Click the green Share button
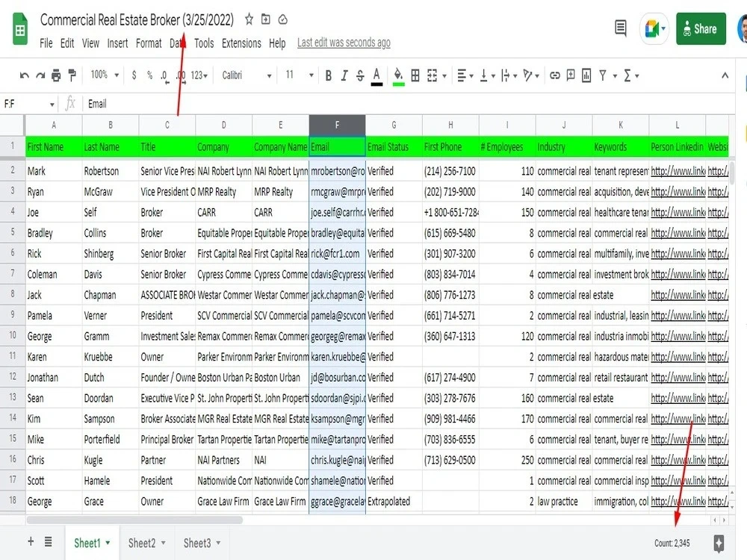Screen dimensions: 747x560 pyautogui.click(x=701, y=29)
